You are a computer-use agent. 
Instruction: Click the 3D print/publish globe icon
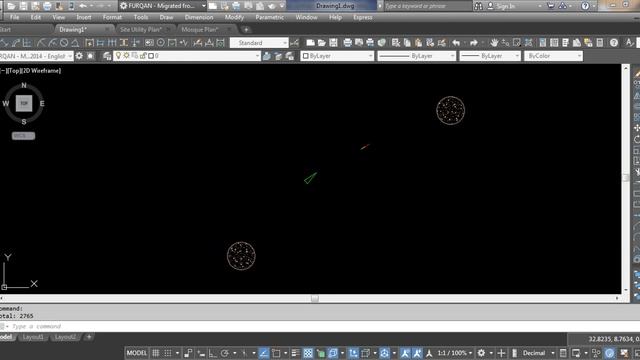click(381, 43)
